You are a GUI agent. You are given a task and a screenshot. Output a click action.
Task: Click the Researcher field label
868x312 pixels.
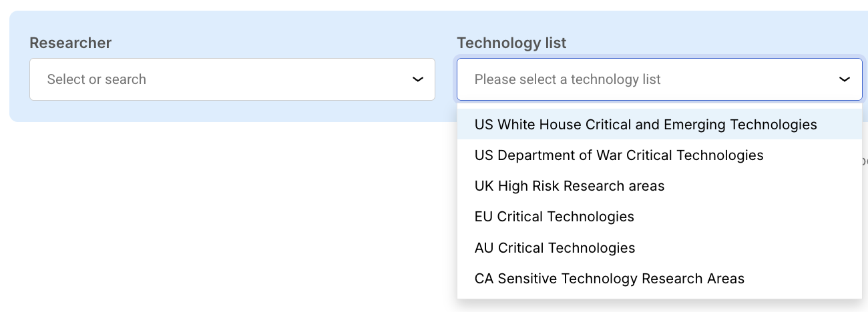point(70,43)
